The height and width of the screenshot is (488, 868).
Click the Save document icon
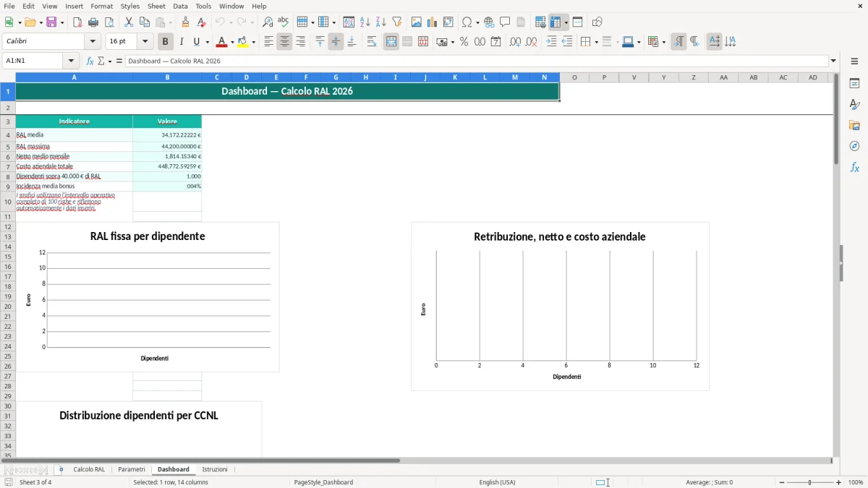point(51,22)
